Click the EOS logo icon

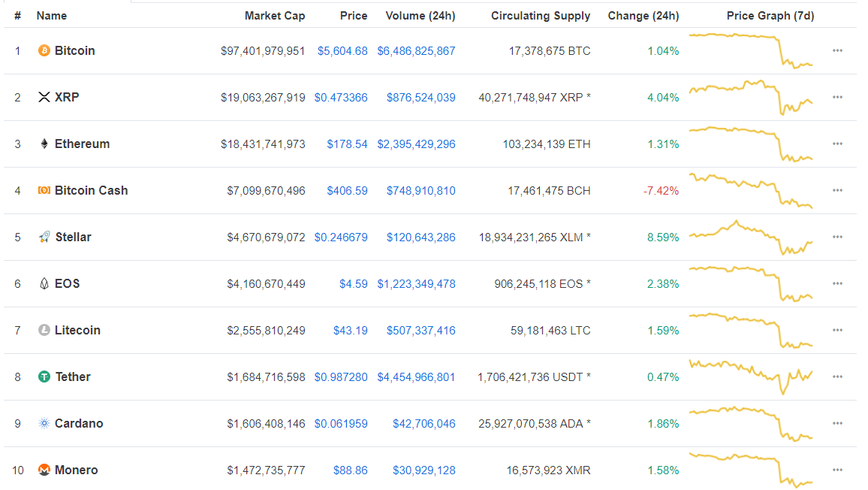[44, 284]
